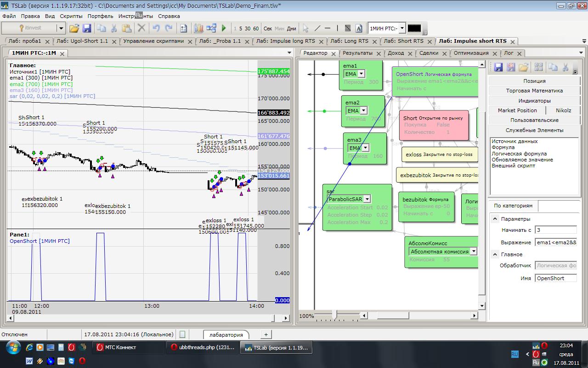Click the bar chart icon in toolbar

coord(198,29)
